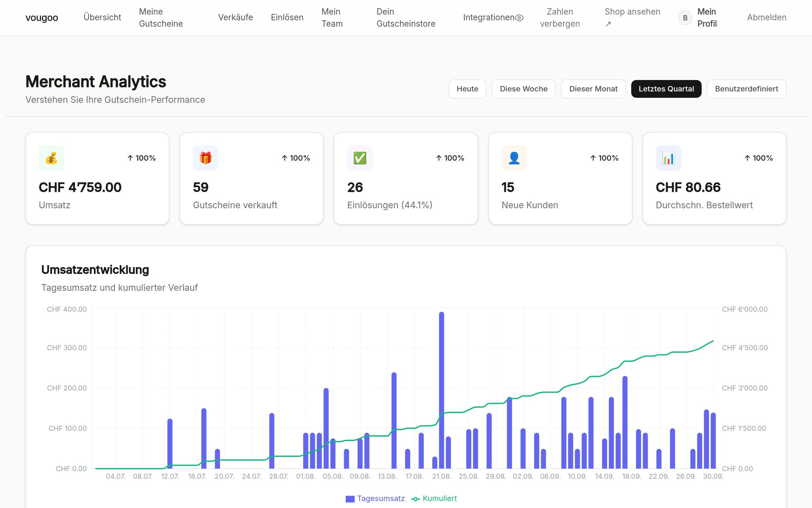
Task: Click the tallest bar at 21.08.
Action: point(441,390)
